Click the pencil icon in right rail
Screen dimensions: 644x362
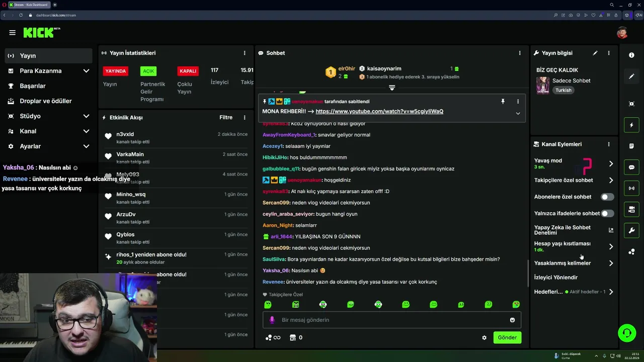pyautogui.click(x=631, y=76)
